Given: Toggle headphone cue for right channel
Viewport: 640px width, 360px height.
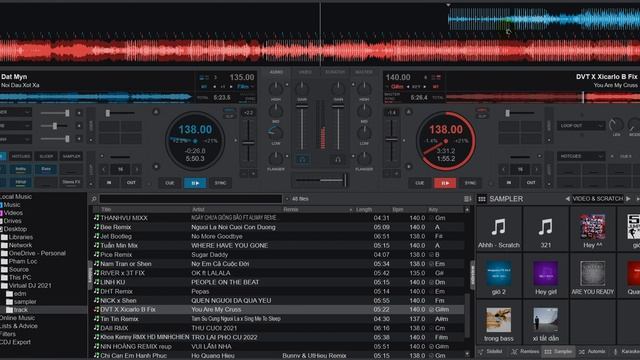Looking at the screenshot, I should [338, 160].
